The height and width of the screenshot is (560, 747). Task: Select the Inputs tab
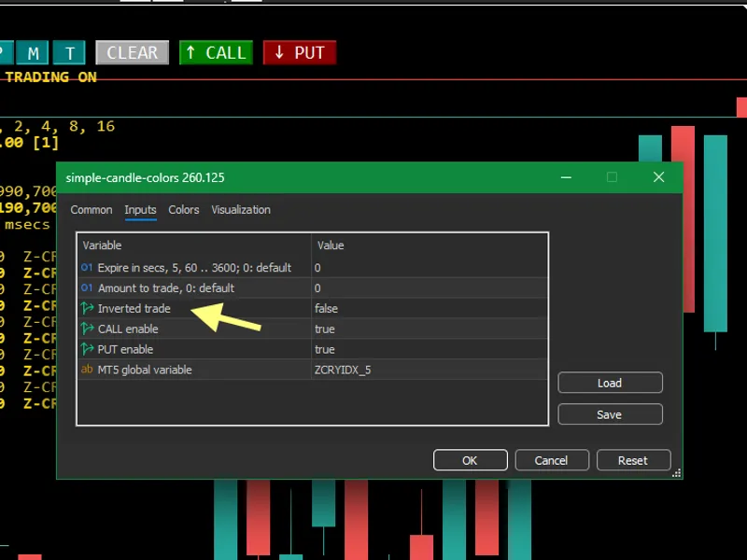point(141,210)
